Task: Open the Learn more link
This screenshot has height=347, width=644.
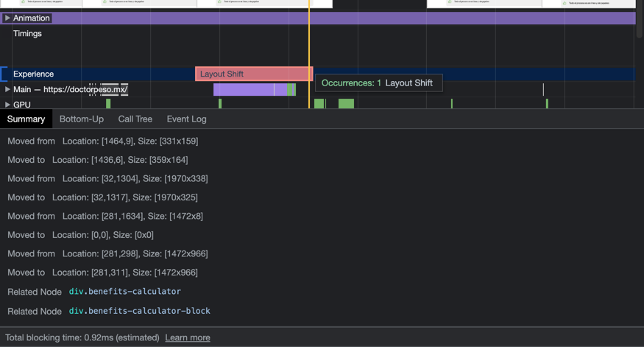Action: (x=187, y=337)
